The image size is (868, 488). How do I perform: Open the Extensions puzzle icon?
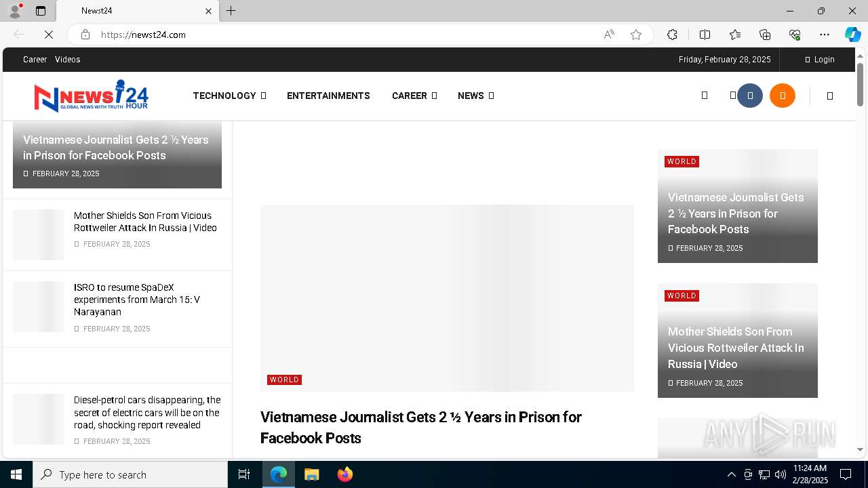coord(672,35)
